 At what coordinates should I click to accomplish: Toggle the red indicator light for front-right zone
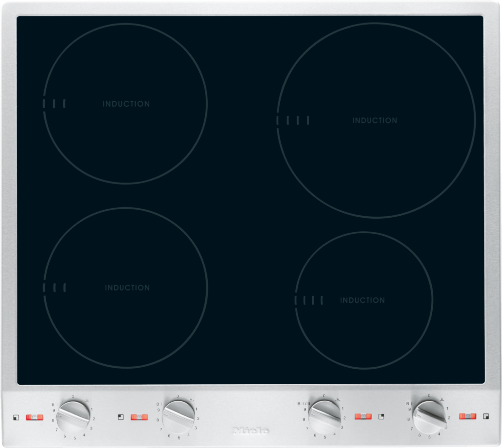(x=467, y=416)
